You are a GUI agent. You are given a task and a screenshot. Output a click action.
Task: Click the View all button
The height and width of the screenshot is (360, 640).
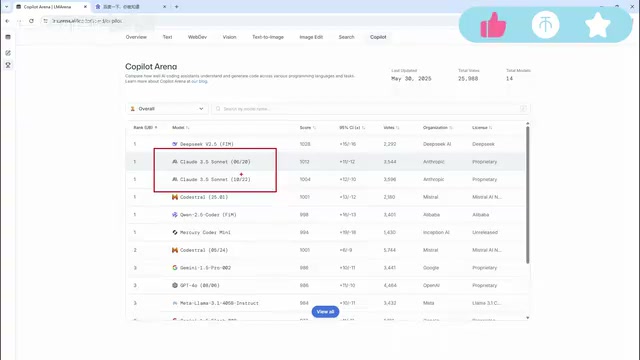[x=325, y=312]
